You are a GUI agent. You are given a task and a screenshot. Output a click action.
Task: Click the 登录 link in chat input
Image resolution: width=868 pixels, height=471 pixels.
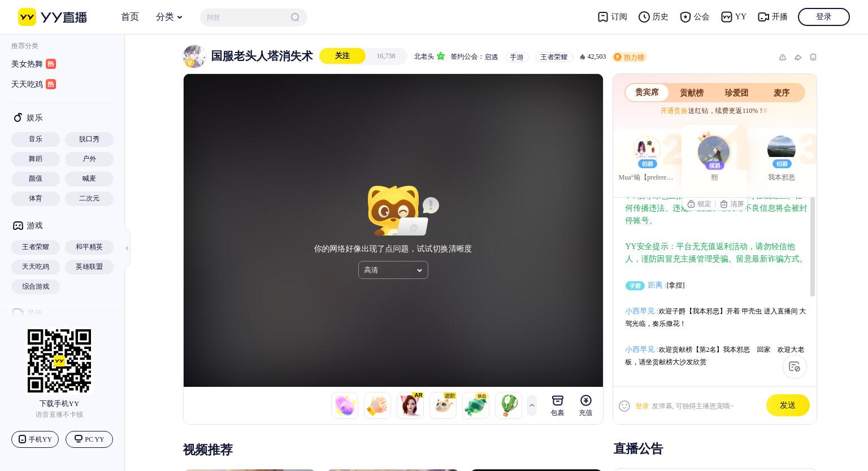[x=642, y=406]
